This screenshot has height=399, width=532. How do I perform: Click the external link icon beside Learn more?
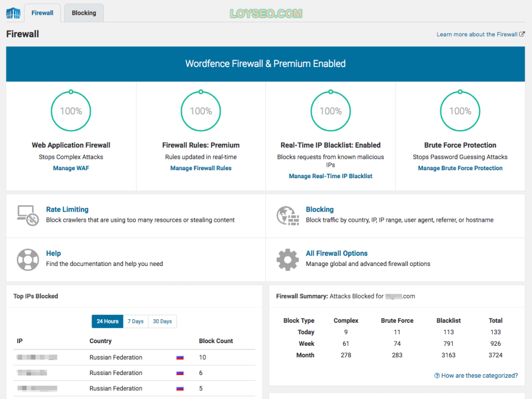click(x=522, y=34)
